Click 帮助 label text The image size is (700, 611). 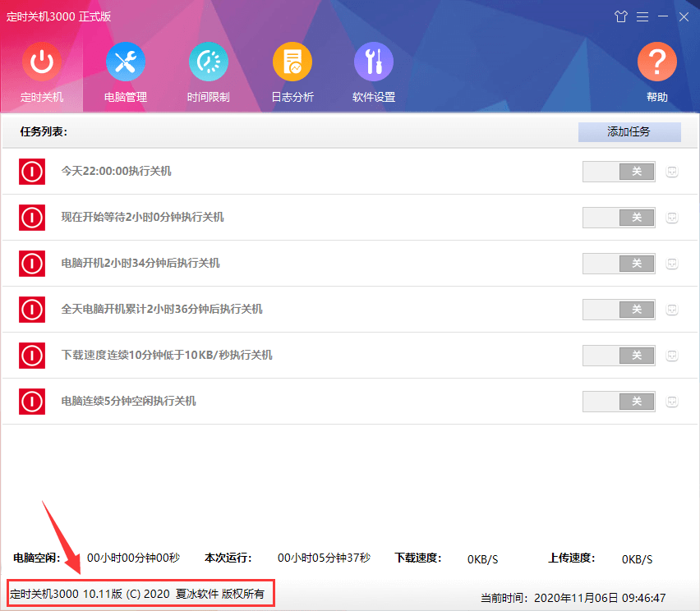tap(657, 97)
